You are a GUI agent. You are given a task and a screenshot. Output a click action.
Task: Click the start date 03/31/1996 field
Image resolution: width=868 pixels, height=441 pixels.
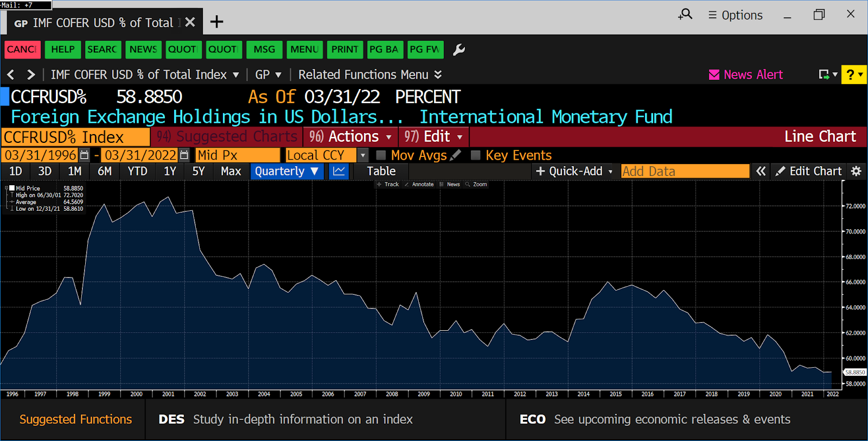[x=40, y=155]
